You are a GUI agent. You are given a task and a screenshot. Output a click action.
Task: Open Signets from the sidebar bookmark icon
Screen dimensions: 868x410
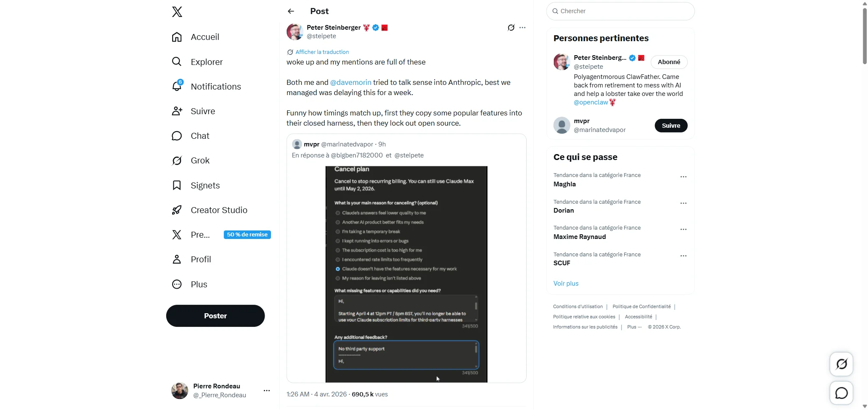click(x=177, y=185)
